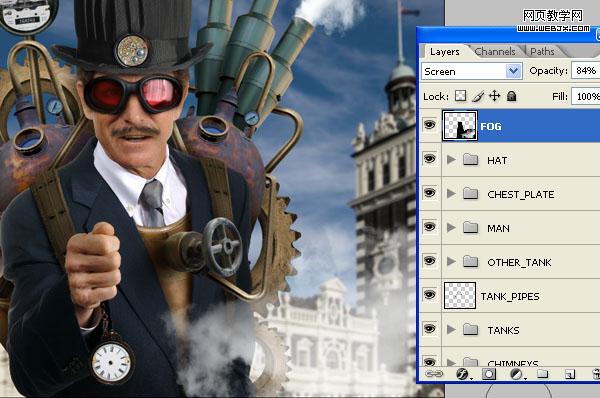Viewport: 600px width, 398px height.
Task: Create a new layer
Action: (x=569, y=374)
